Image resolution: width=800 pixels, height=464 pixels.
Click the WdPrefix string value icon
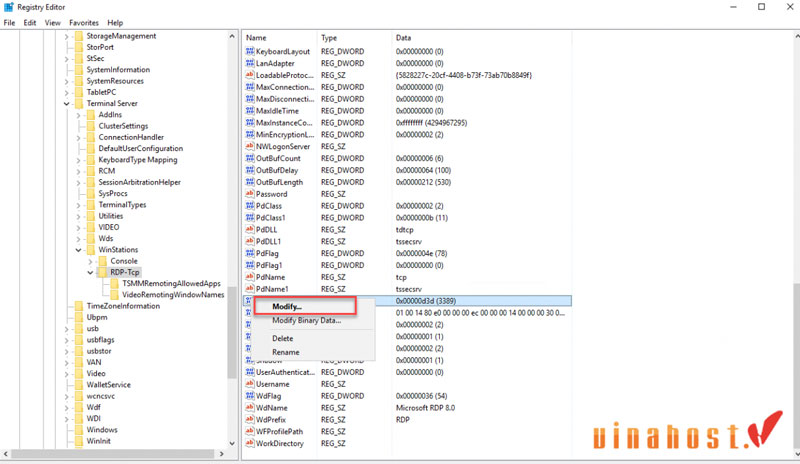[249, 419]
